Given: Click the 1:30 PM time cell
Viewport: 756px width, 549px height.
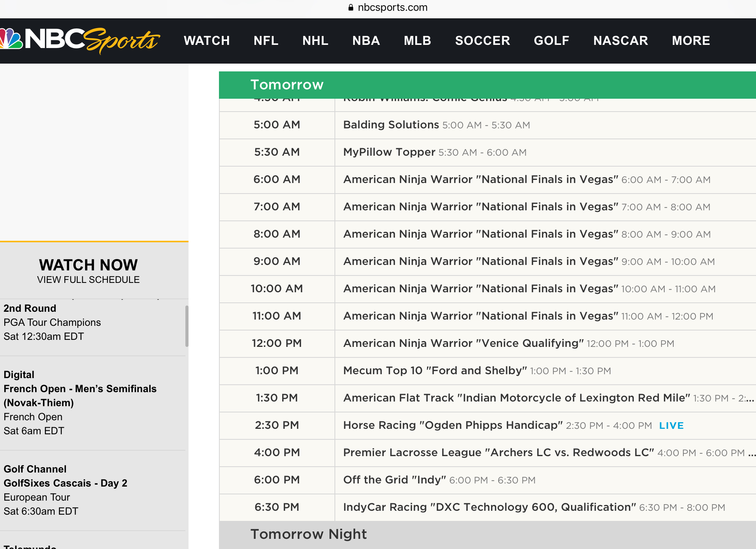Looking at the screenshot, I should [x=277, y=398].
